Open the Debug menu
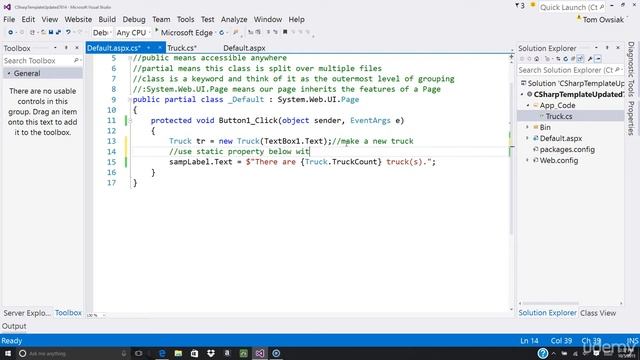The height and width of the screenshot is (360, 640). coord(134,19)
